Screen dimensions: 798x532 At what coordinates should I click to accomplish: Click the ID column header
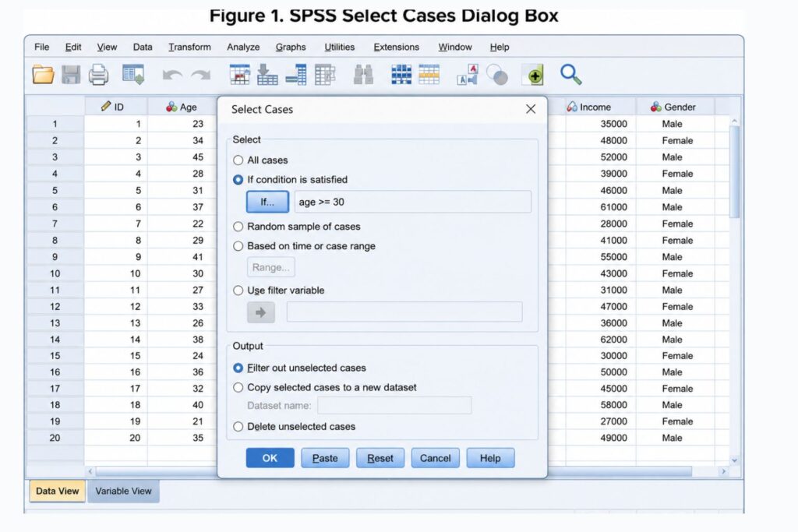pos(116,107)
